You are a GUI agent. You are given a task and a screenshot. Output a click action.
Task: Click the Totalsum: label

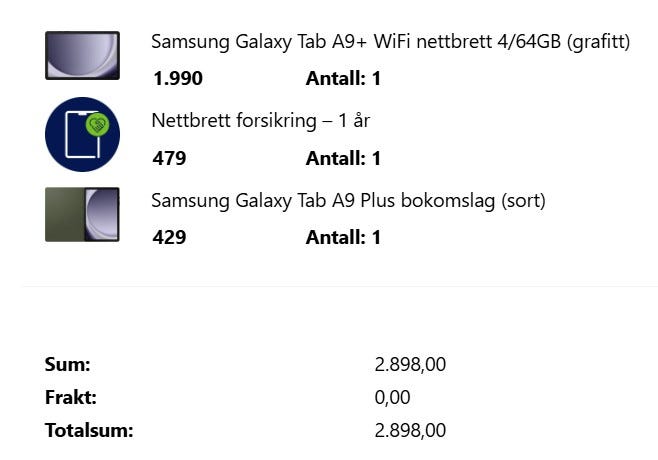click(x=89, y=430)
